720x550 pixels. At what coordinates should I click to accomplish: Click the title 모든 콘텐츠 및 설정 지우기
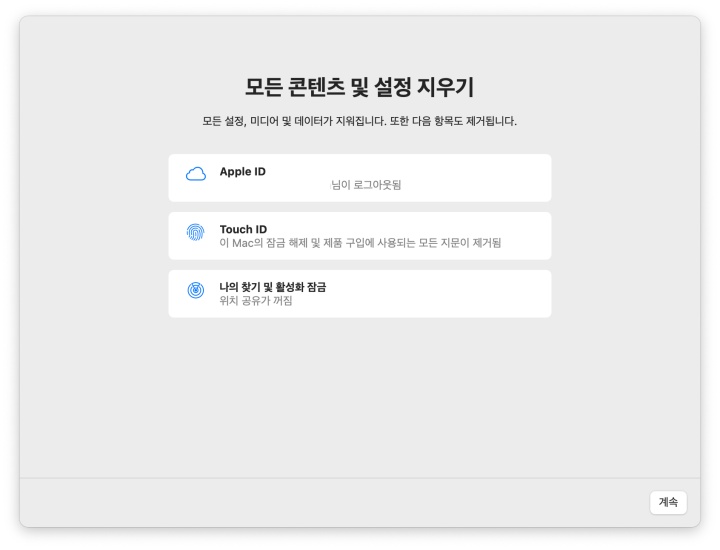pyautogui.click(x=360, y=87)
